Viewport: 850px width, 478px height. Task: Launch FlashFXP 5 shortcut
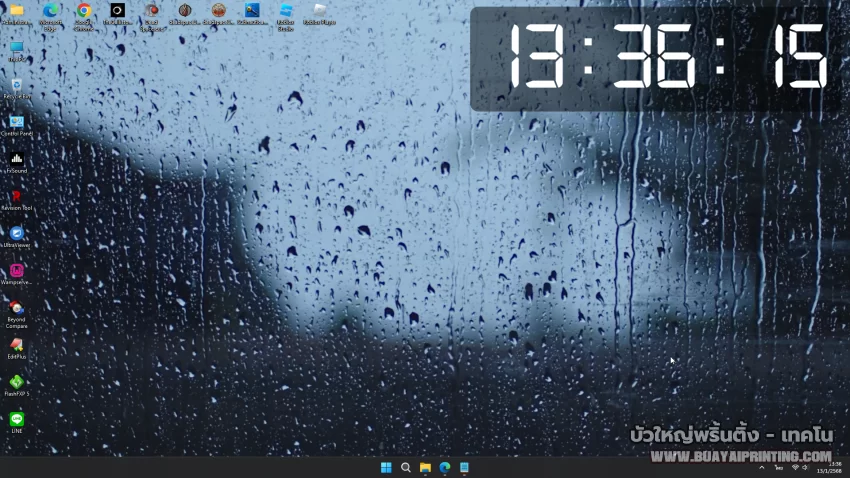tap(17, 383)
